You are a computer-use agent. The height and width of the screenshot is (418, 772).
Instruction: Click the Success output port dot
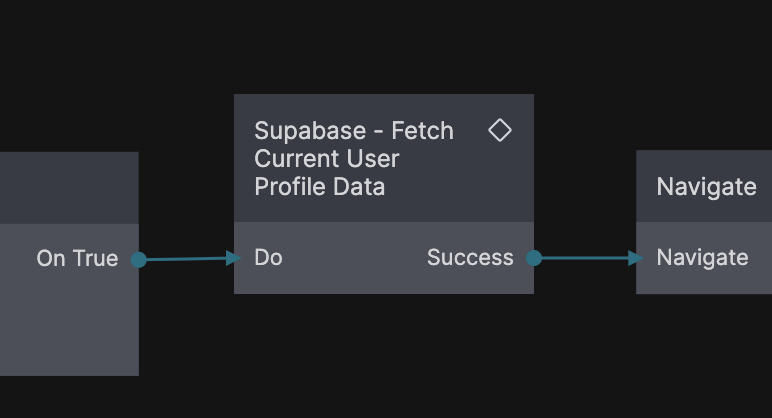point(534,258)
